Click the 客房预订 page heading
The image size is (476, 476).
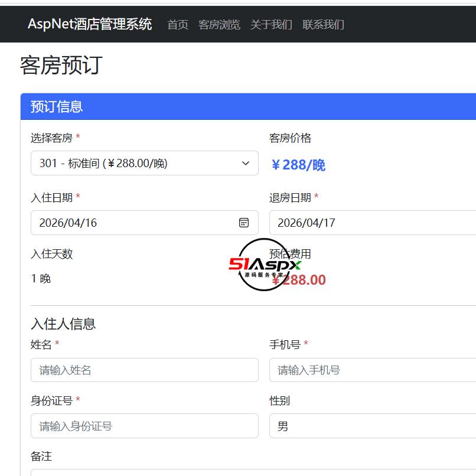click(61, 65)
